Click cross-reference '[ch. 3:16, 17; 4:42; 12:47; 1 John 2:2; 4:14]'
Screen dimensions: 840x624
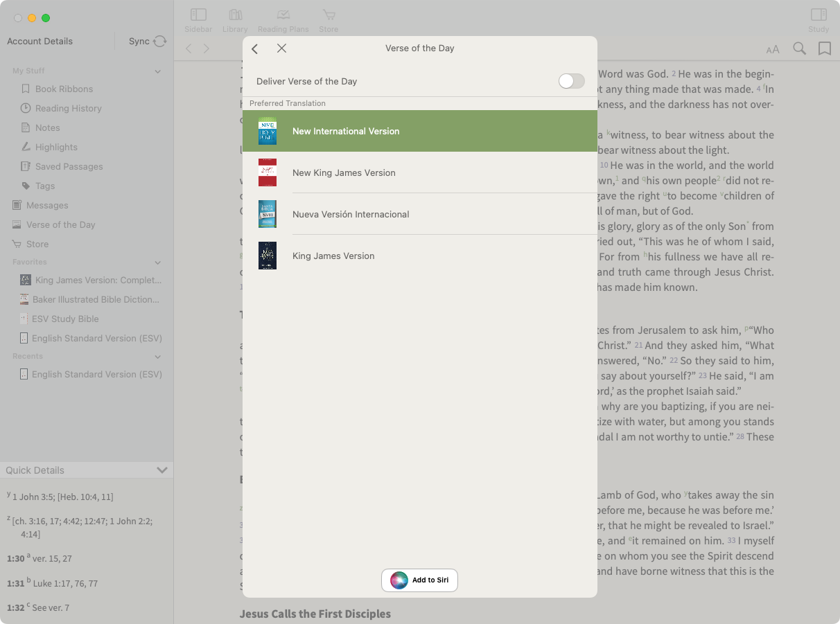pos(82,527)
